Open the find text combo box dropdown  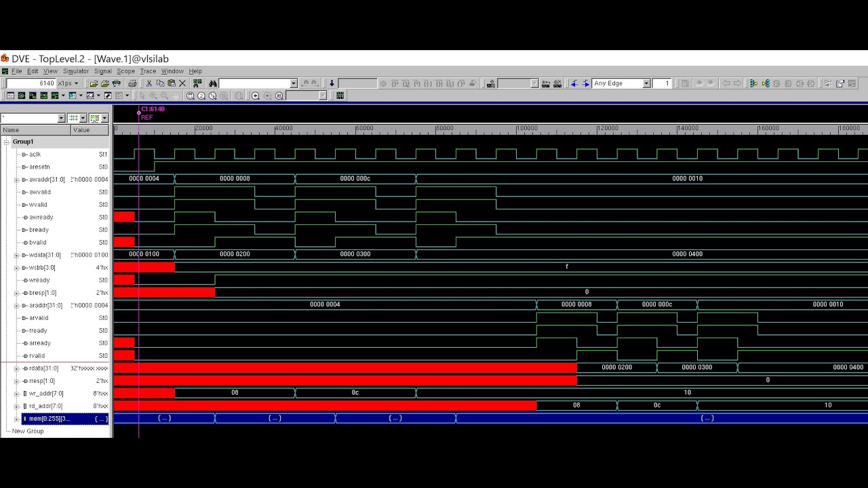[x=294, y=83]
